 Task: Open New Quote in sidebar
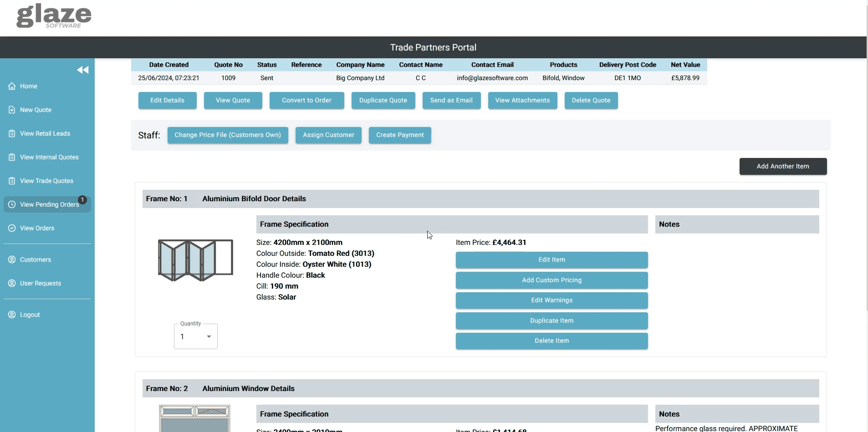(x=47, y=110)
